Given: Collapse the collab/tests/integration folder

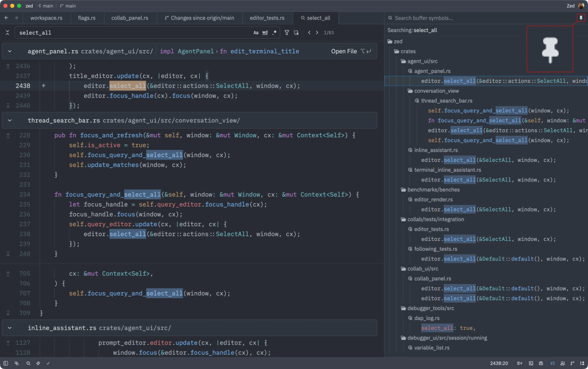Looking at the screenshot, I should click(432, 219).
